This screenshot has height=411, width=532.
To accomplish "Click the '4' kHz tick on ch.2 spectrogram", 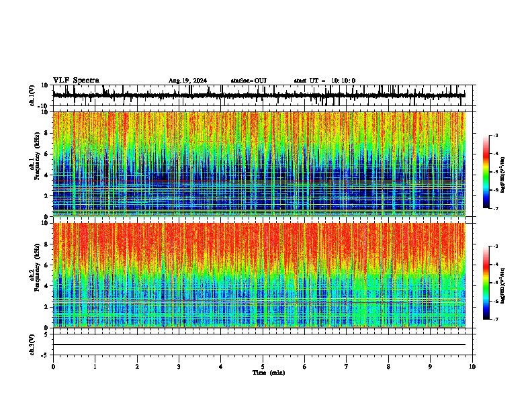I will tap(46, 286).
